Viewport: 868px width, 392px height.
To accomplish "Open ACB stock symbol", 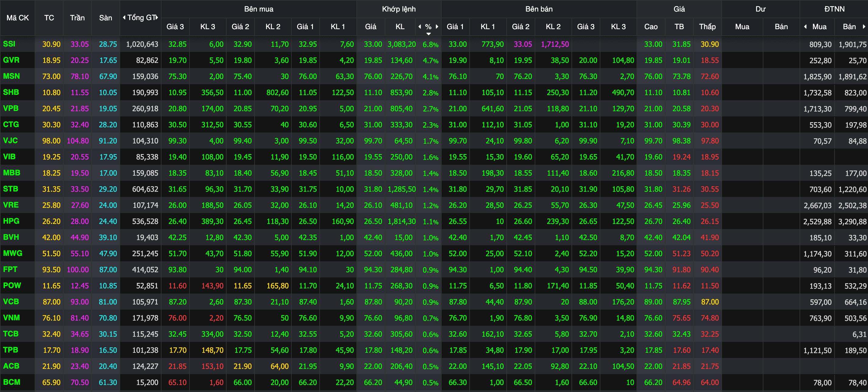I will click(x=11, y=366).
